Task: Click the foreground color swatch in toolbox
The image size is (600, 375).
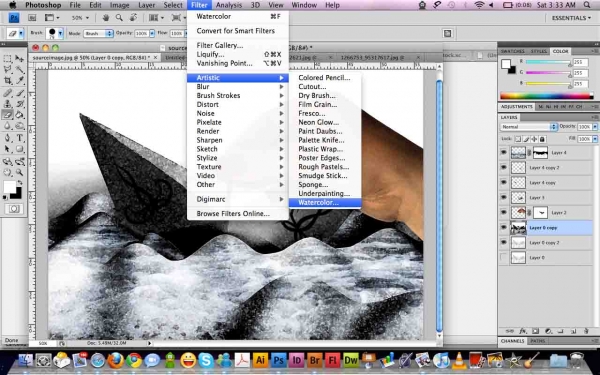Action: 10,188
